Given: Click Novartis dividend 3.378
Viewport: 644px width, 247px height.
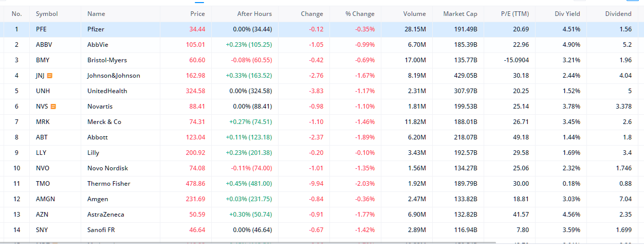Looking at the screenshot, I should [623, 107].
